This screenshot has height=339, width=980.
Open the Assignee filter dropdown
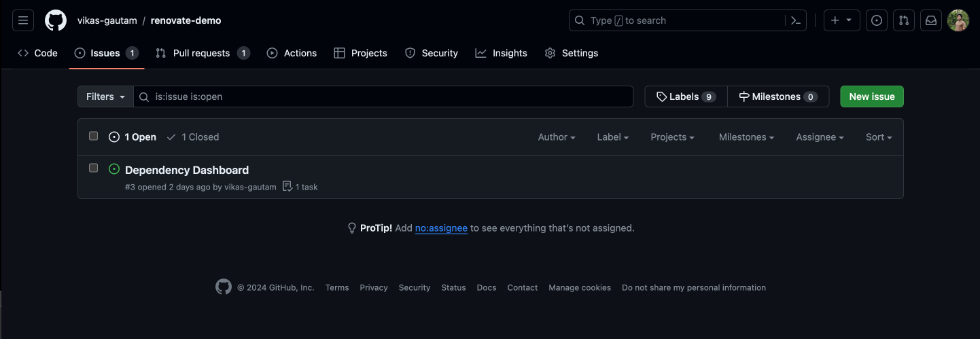point(820,137)
